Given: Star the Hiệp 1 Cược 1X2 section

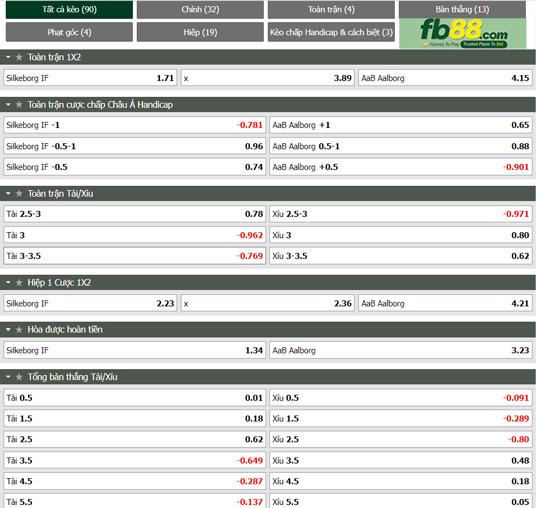Looking at the screenshot, I should (x=19, y=283).
